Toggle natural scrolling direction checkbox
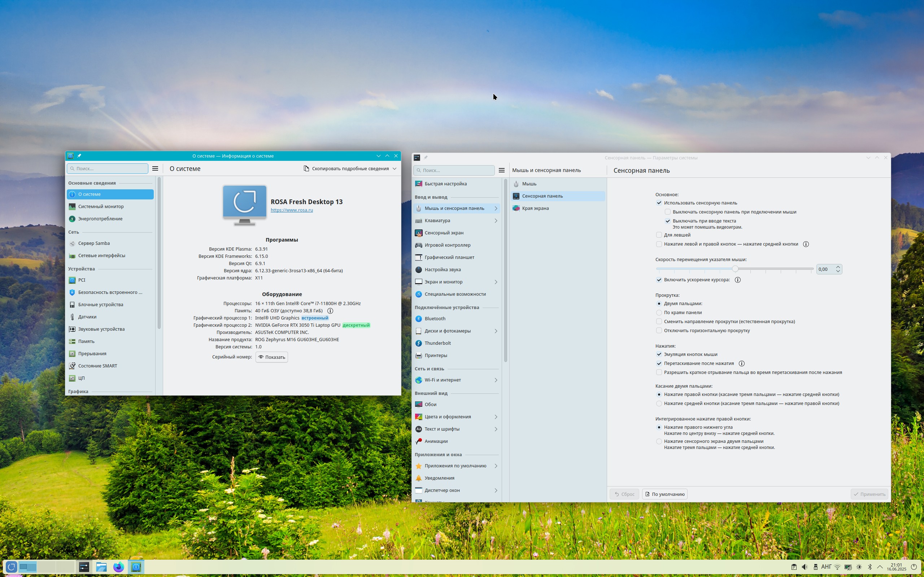The width and height of the screenshot is (924, 577). pyautogui.click(x=659, y=322)
